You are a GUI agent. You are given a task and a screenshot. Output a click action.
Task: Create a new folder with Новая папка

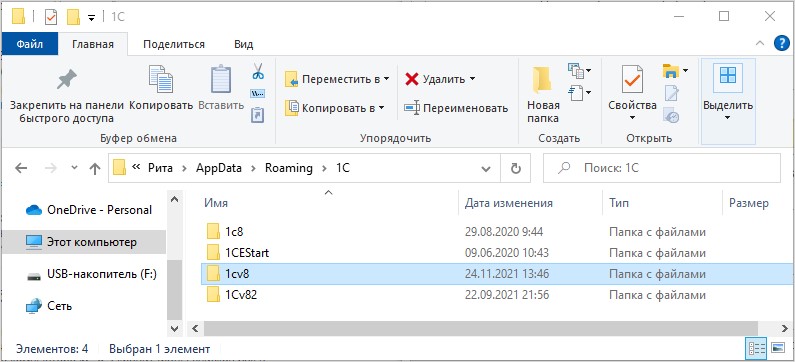point(544,96)
